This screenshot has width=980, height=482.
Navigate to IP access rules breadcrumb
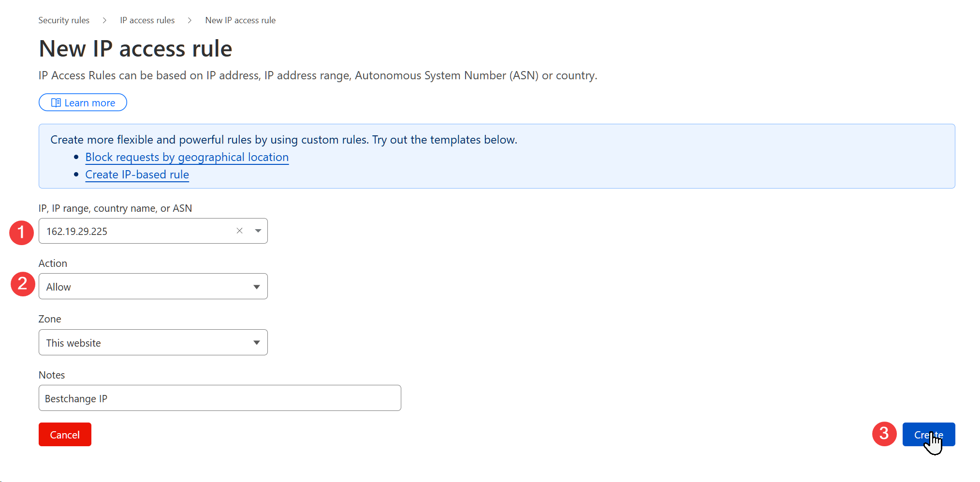click(147, 20)
